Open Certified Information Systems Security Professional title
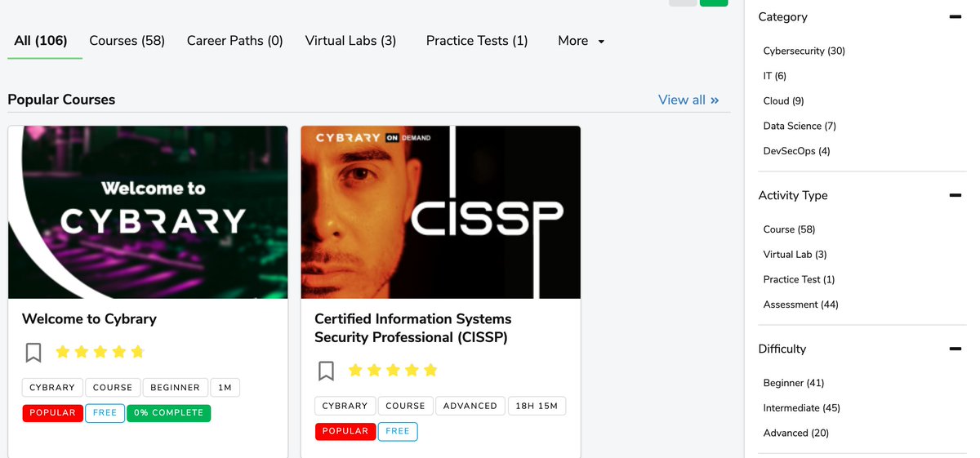Screen dimensions: 980x458 413,328
